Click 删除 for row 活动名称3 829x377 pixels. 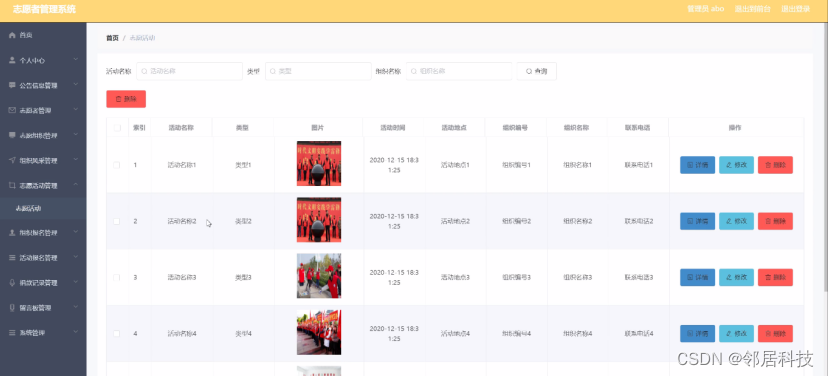775,278
